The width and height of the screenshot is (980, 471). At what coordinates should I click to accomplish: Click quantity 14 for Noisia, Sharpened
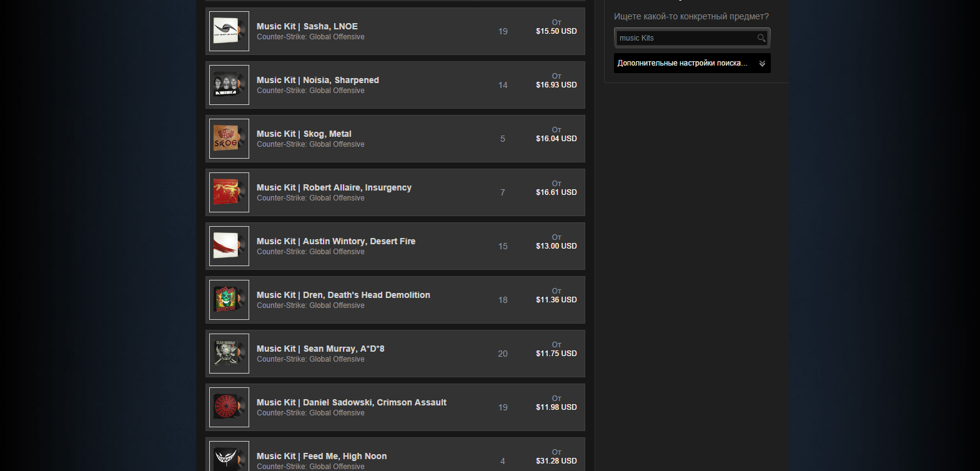pyautogui.click(x=503, y=85)
